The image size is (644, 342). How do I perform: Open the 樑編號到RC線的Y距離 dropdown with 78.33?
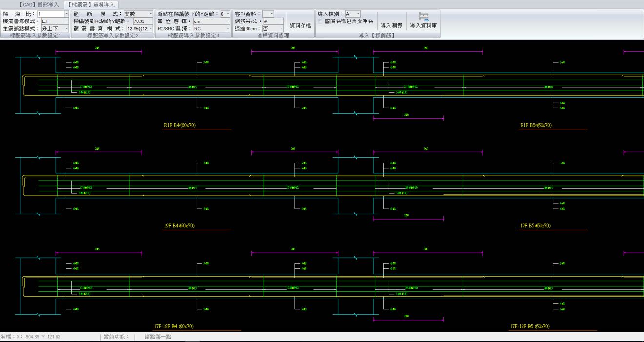151,21
